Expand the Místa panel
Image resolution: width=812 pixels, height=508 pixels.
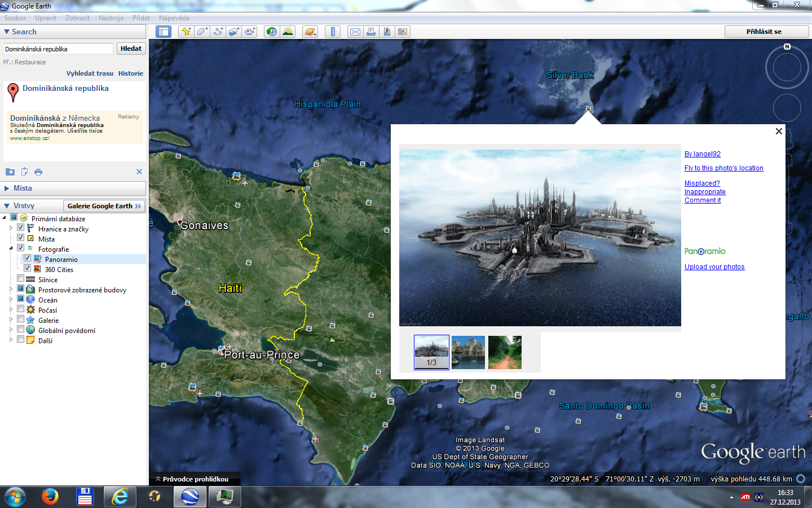point(73,189)
